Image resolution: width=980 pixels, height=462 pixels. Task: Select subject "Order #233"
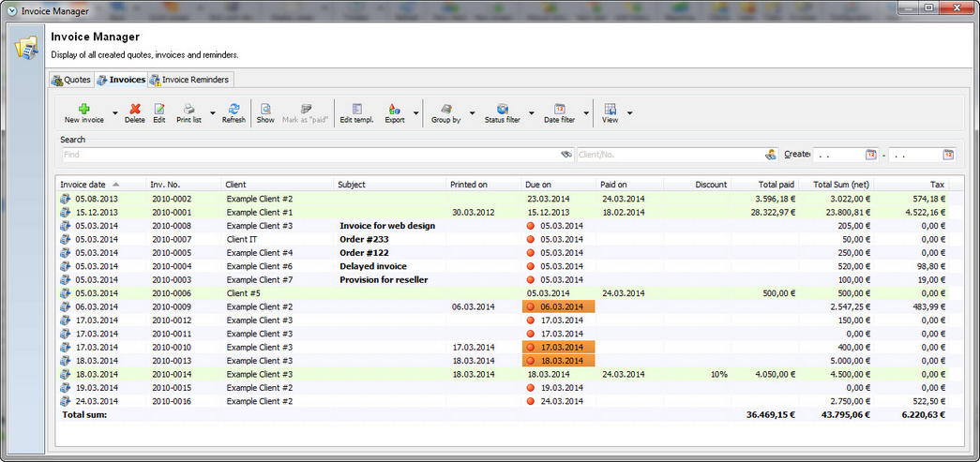(363, 239)
